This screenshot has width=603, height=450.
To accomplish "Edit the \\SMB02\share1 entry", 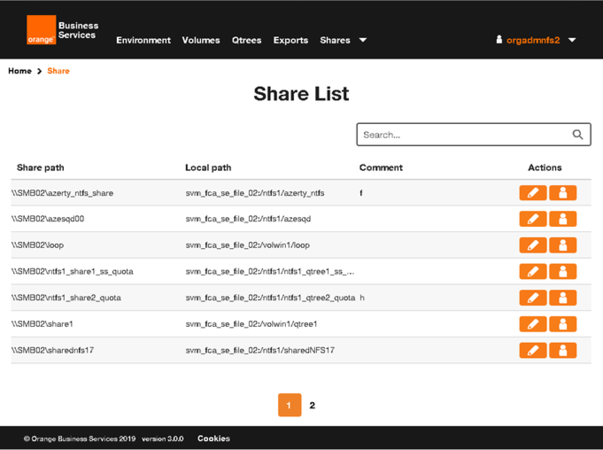I will coord(533,324).
